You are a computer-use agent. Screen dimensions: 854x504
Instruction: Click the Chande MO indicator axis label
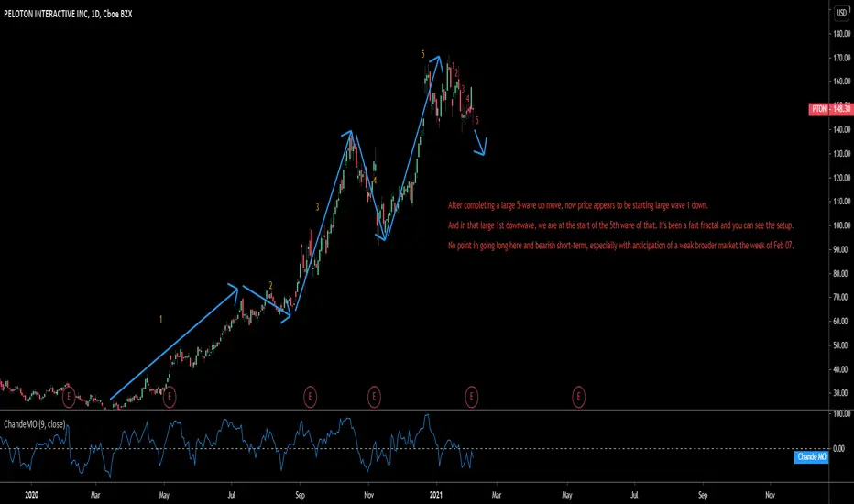pos(812,456)
